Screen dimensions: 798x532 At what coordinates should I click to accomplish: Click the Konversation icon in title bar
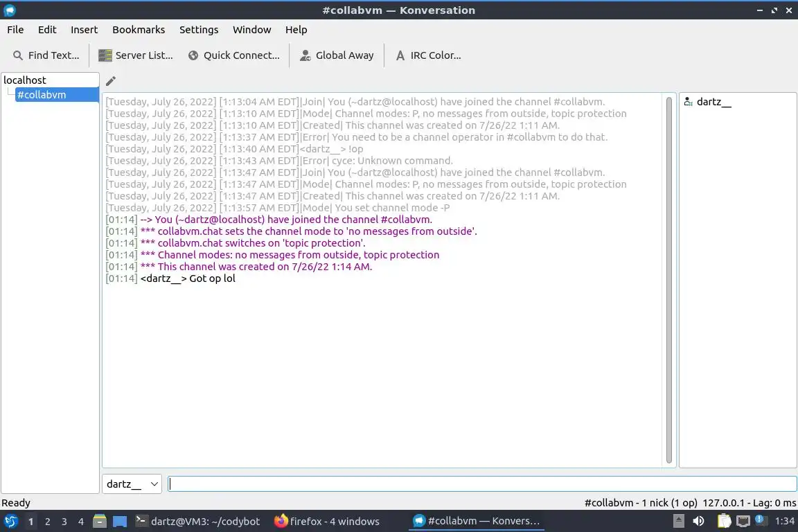(x=10, y=10)
